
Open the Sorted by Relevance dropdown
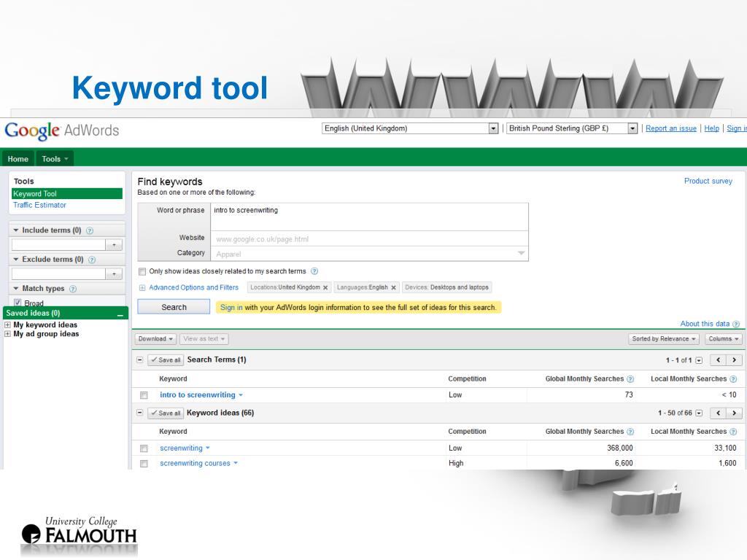click(x=664, y=339)
